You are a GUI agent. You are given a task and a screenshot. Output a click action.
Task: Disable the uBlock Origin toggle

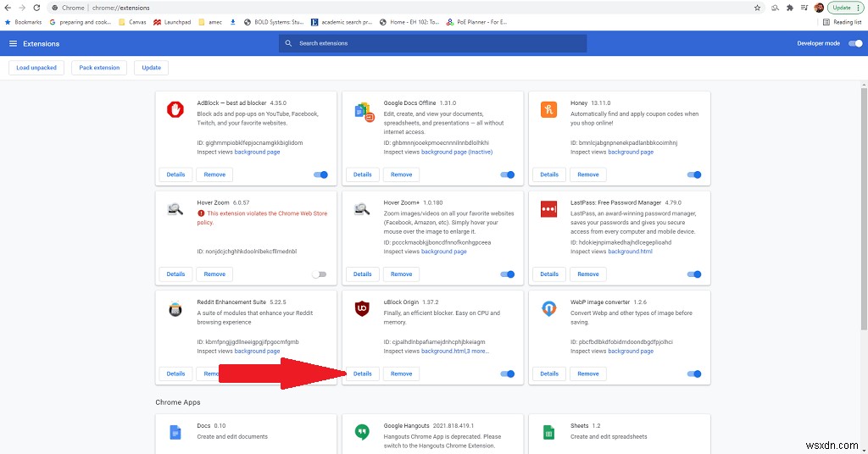click(x=507, y=374)
